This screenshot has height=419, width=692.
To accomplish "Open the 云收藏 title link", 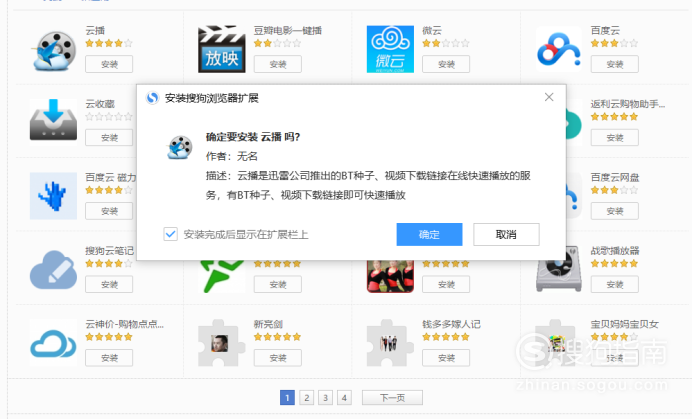I will 100,104.
